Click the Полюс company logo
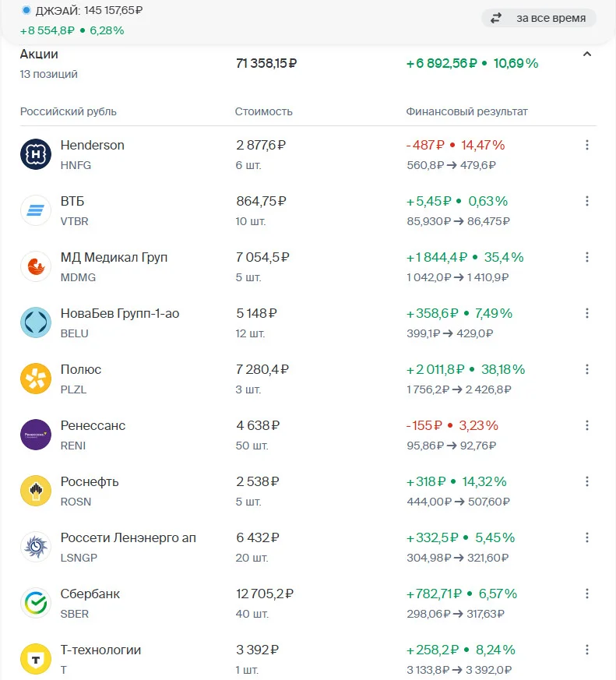Screen dimensions: 616x680 pyautogui.click(x=36, y=379)
